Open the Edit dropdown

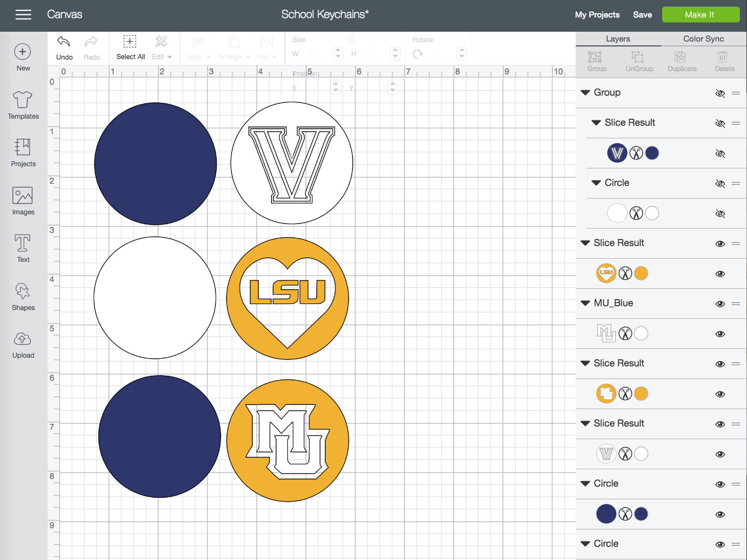click(x=162, y=57)
